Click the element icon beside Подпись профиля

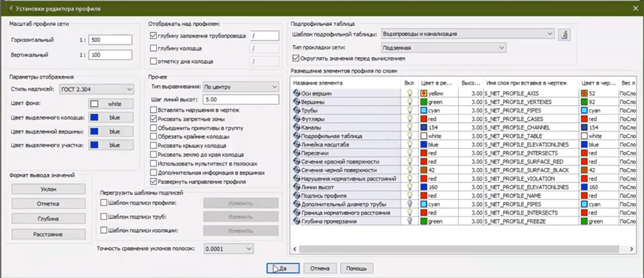pyautogui.click(x=297, y=196)
